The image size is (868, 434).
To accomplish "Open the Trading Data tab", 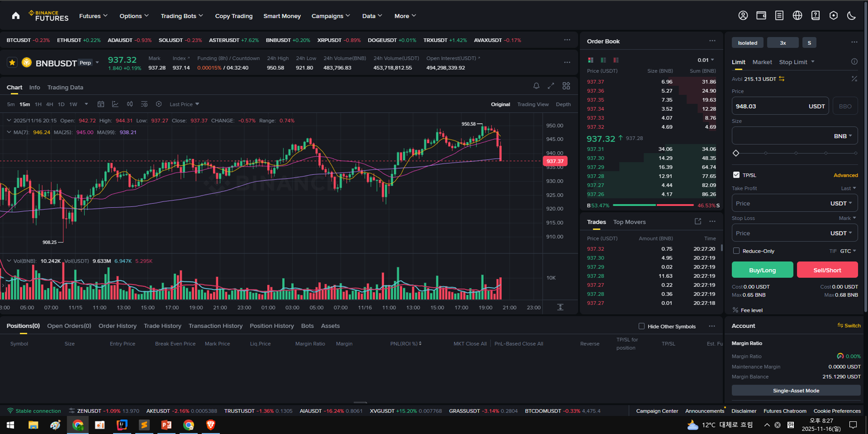I will 65,87.
